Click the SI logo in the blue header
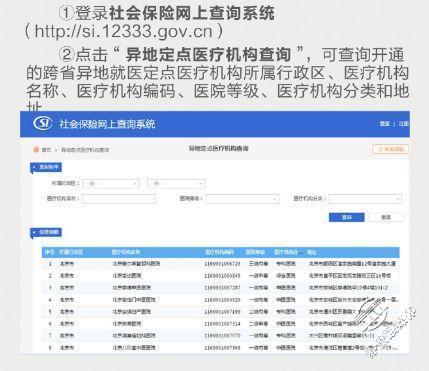 43,123
